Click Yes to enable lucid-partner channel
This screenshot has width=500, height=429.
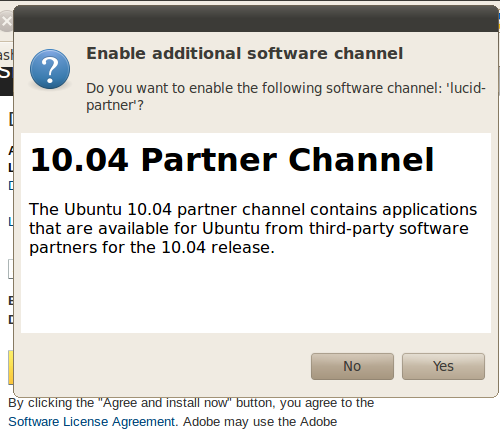[x=443, y=366]
